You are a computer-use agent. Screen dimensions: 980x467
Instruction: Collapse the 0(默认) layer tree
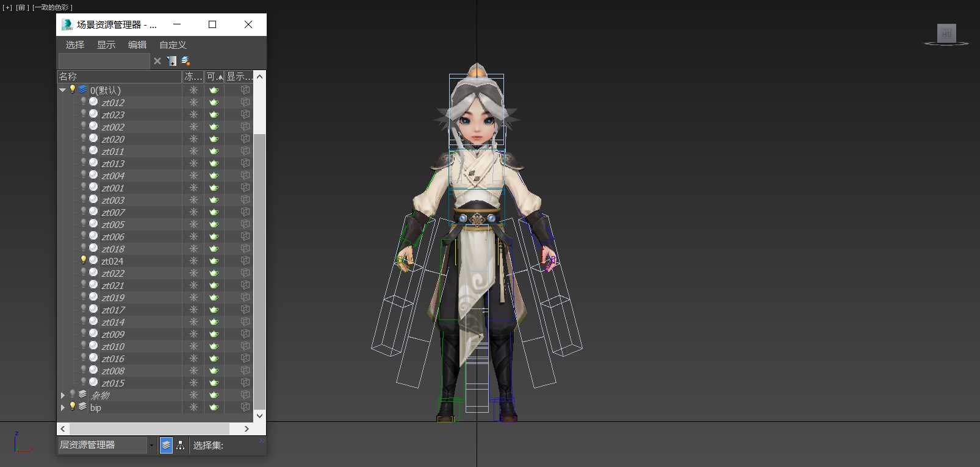click(62, 90)
